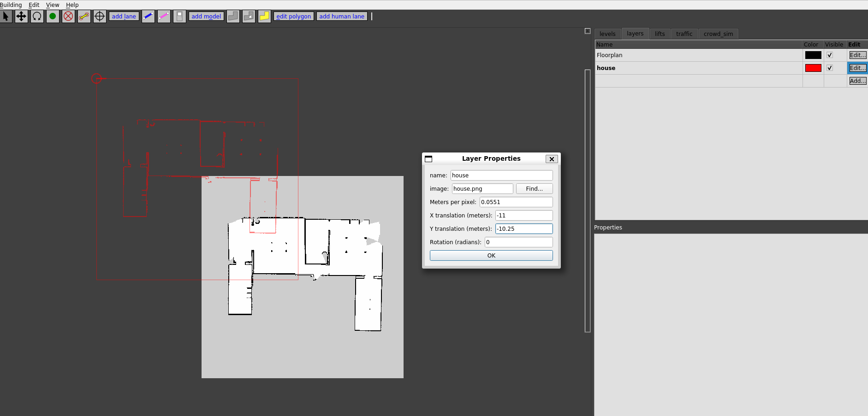
Task: Switch to the traffic tab
Action: click(x=684, y=34)
